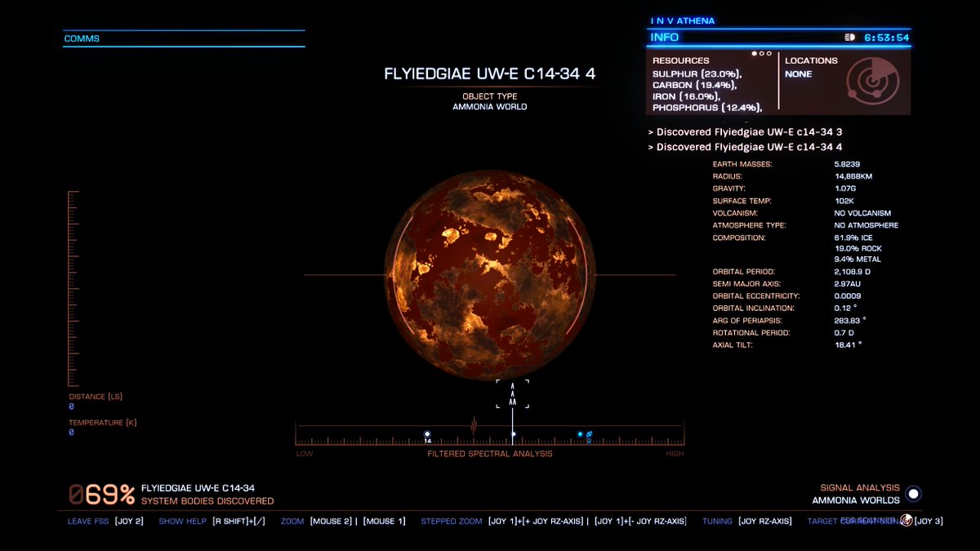This screenshot has width=980, height=551.
Task: Click the SIGNAL ANALYSIS label
Action: pos(860,487)
